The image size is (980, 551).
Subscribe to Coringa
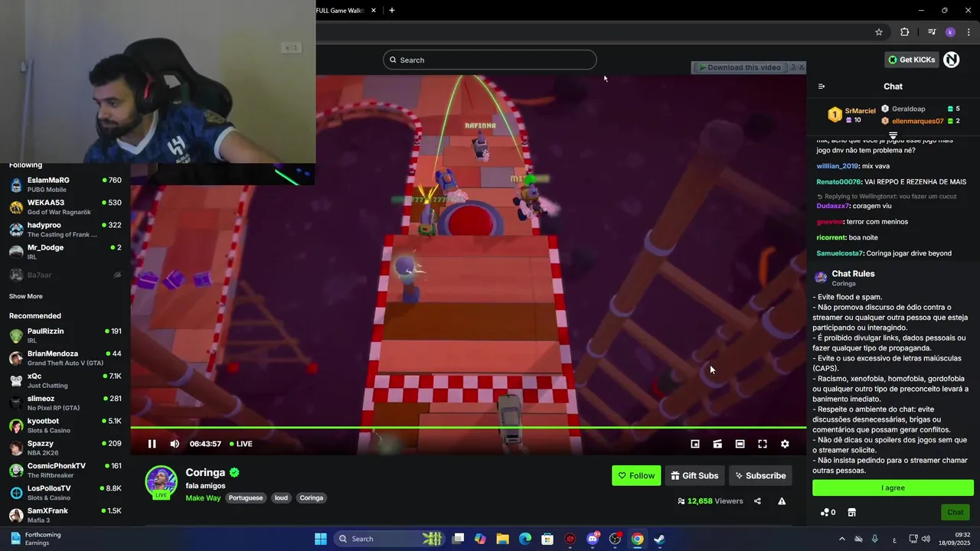(760, 475)
